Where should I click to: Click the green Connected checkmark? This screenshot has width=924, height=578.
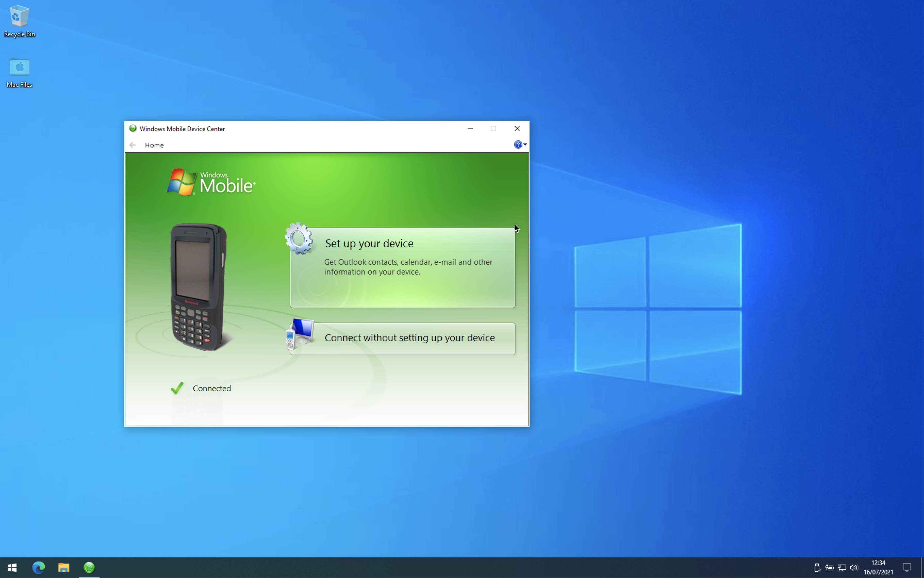pos(177,388)
